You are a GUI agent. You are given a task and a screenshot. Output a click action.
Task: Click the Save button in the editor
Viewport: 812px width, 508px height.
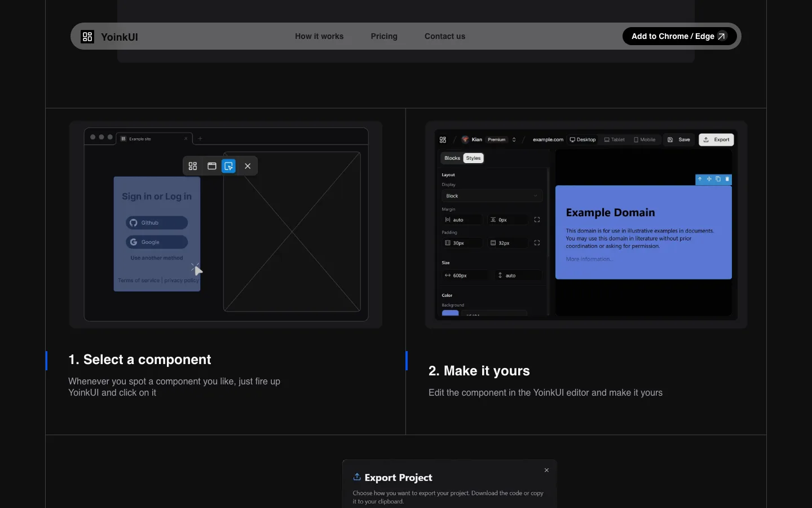(679, 139)
